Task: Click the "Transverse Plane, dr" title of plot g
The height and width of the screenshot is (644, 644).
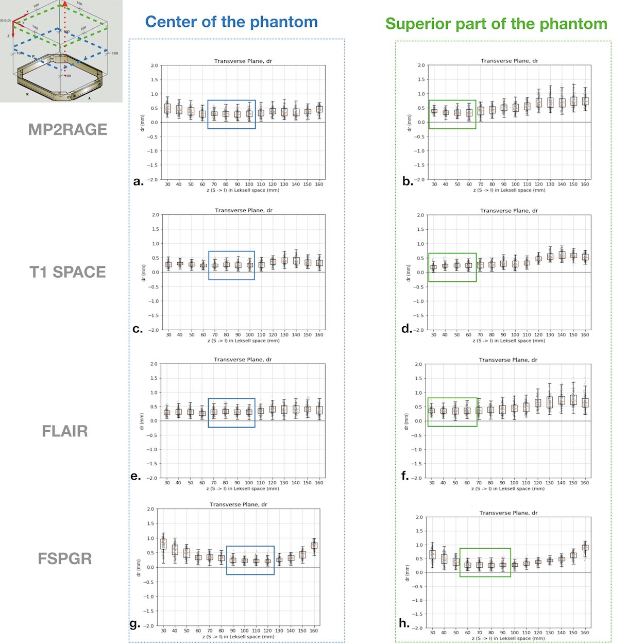Action: (239, 504)
